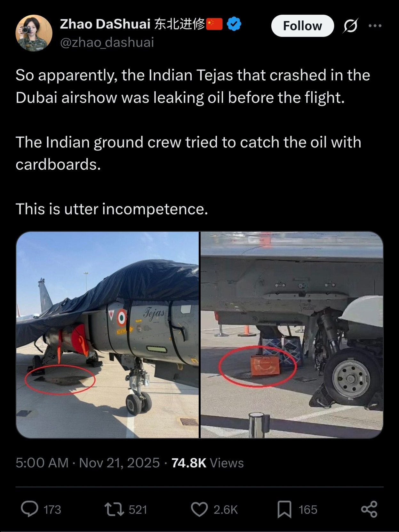The image size is (399, 532).
Task: Click the Zhao DaShuai display name
Action: click(x=105, y=24)
